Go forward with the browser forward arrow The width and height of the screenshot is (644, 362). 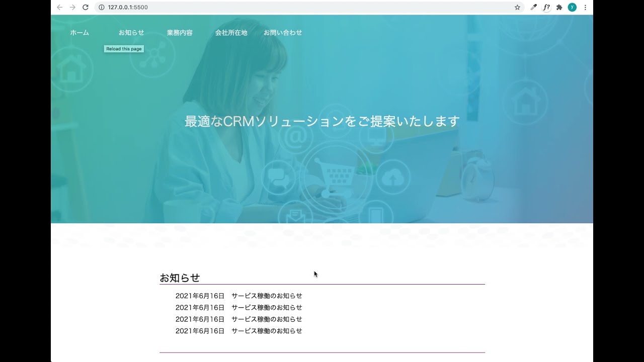point(72,7)
